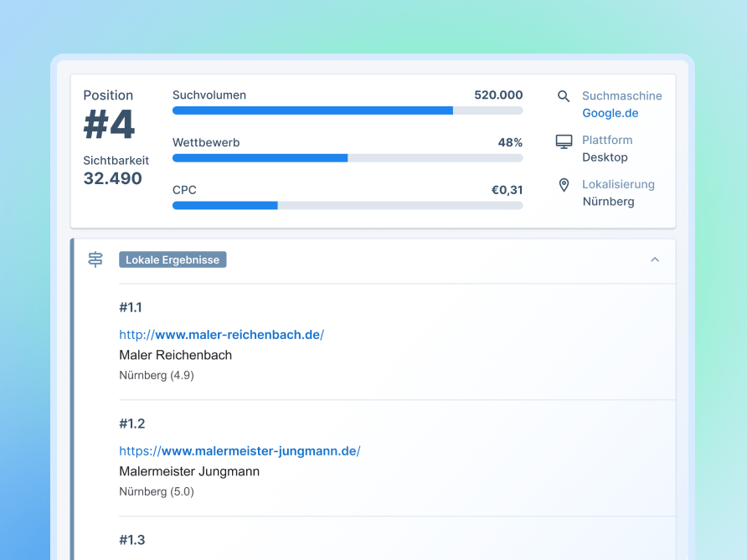
Task: Click the Nürnberg value under Lokalisierung
Action: tap(608, 202)
